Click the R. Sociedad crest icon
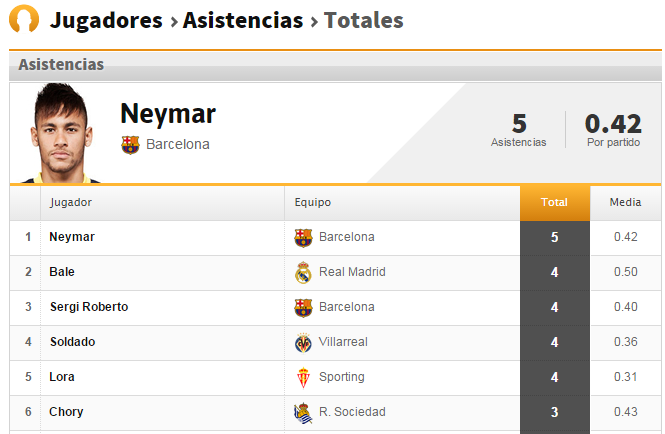The image size is (665, 434). (x=303, y=413)
